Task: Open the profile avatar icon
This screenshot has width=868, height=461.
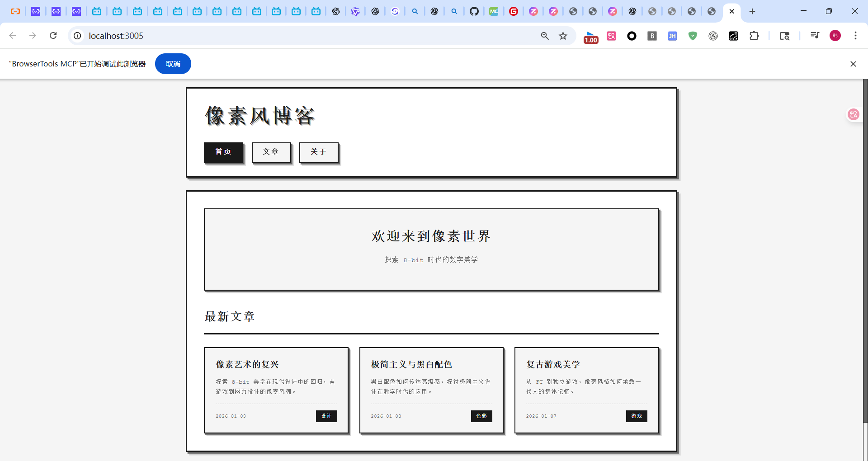Action: pos(835,36)
